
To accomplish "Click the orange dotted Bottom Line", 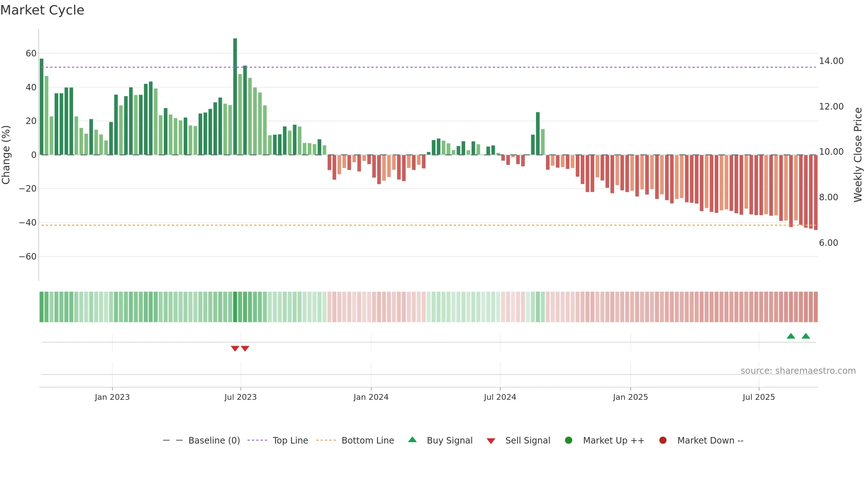I will pyautogui.click(x=429, y=225).
